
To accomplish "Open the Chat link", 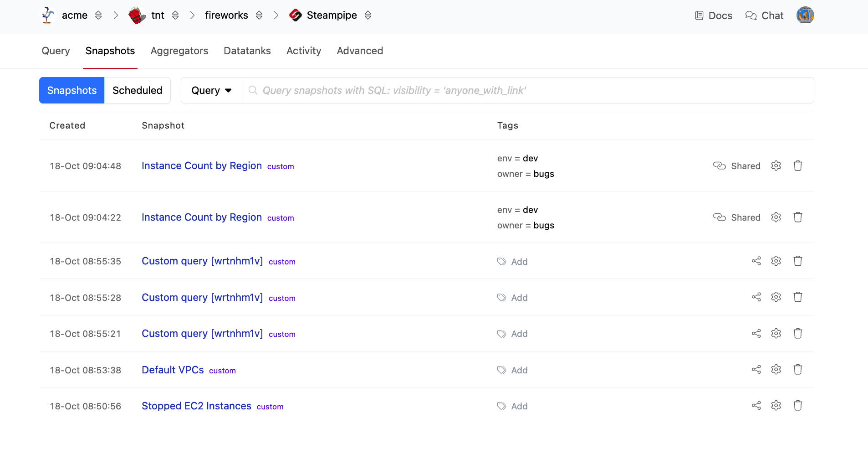I will click(x=764, y=15).
